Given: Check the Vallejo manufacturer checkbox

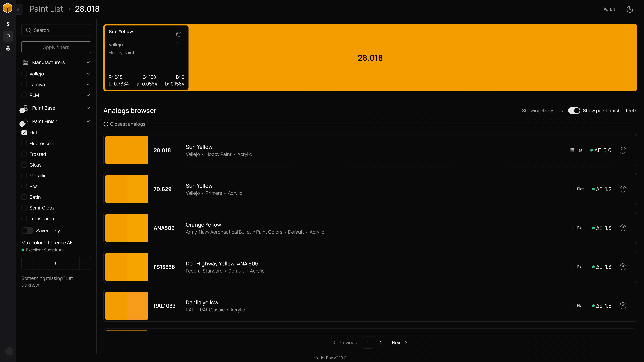Looking at the screenshot, I should 24,74.
